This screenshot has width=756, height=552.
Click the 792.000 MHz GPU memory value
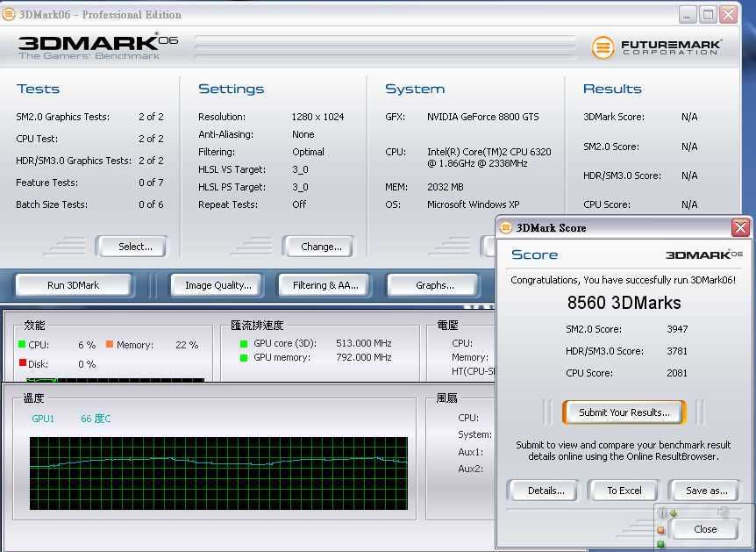pos(364,357)
